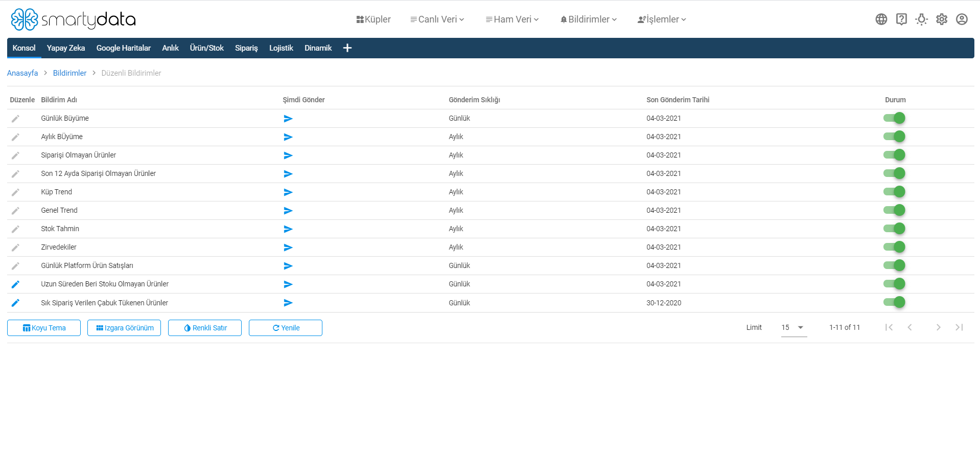Go to the previous page arrow
Viewport: 980px width, 469px height.
pos(909,327)
